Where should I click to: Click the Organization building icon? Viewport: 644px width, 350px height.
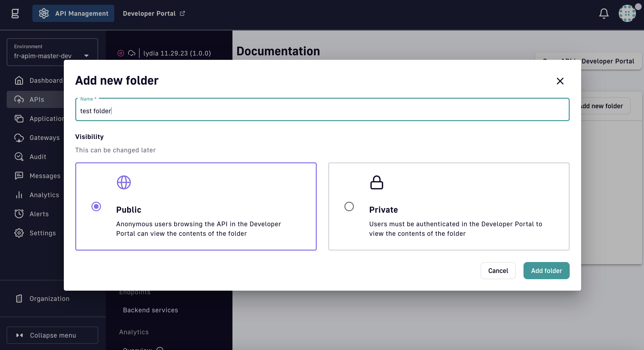(x=19, y=299)
